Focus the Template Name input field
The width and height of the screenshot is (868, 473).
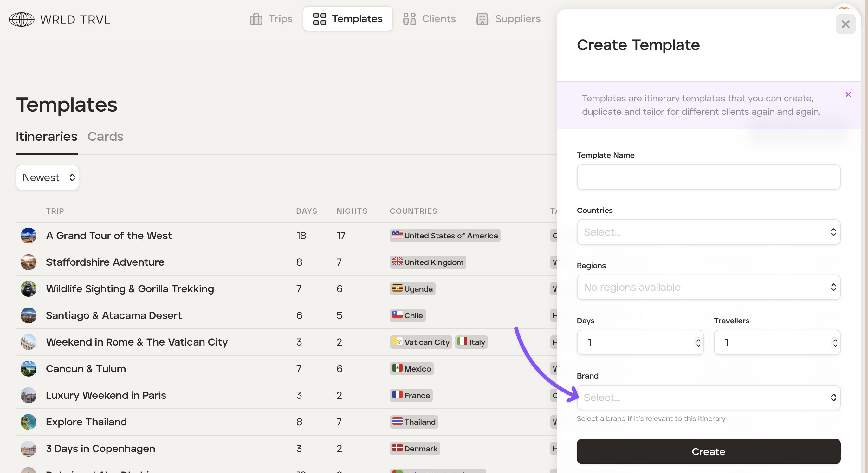tap(708, 177)
